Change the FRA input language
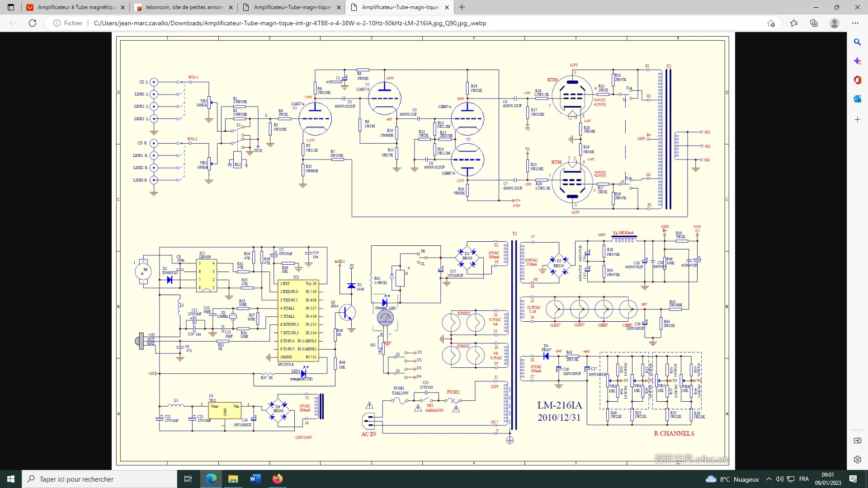 pos(804,479)
